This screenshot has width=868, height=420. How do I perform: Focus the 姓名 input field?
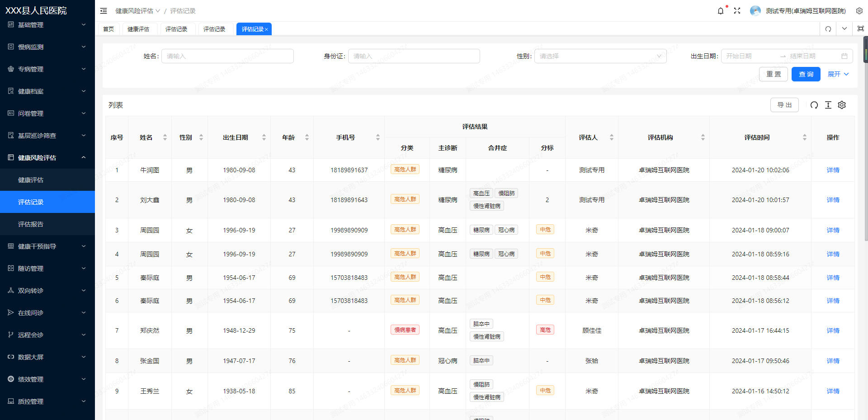[227, 56]
